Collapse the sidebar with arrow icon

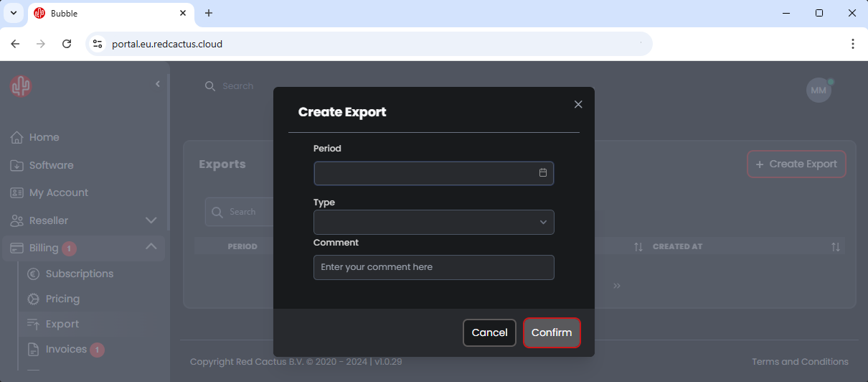pyautogui.click(x=158, y=85)
